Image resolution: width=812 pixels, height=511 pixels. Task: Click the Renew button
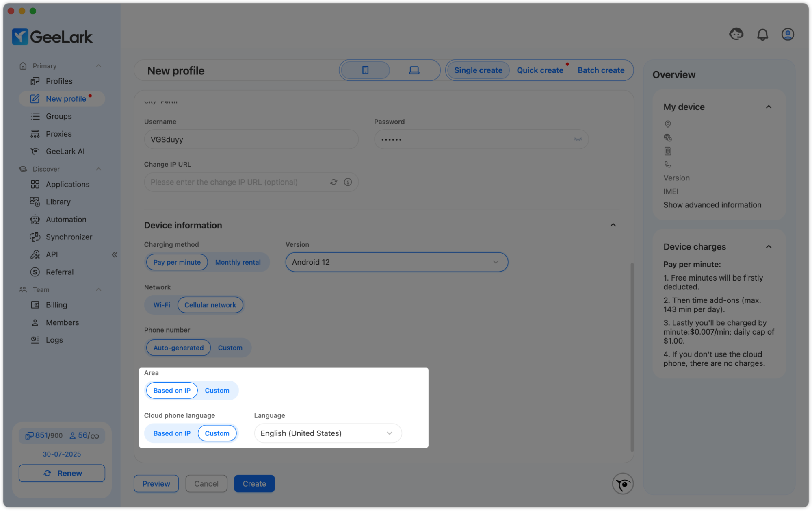tap(62, 473)
